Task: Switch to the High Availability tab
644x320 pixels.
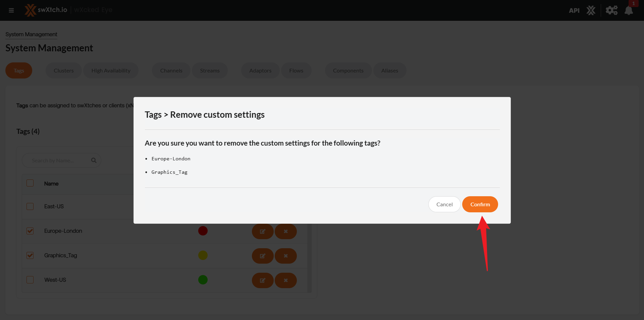Action: [111, 70]
